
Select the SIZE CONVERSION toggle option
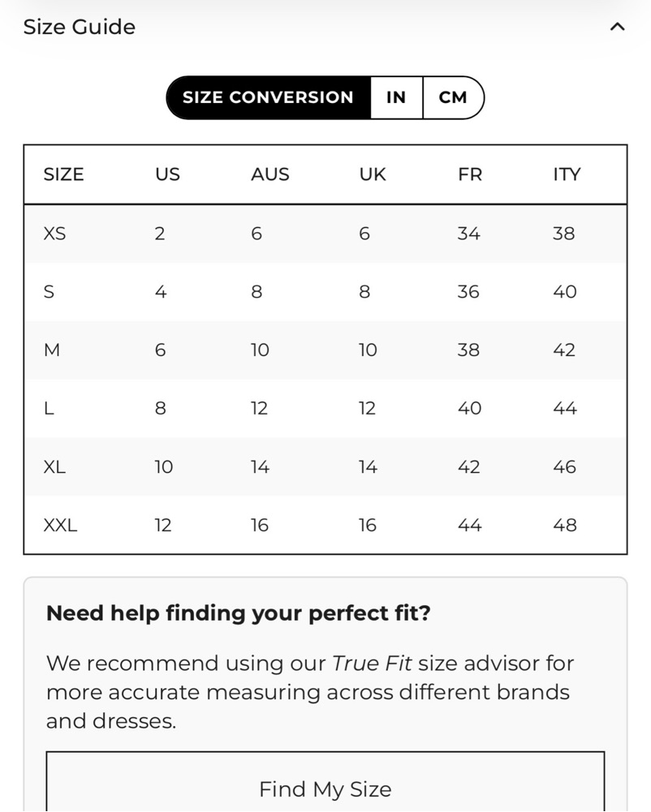(x=268, y=97)
